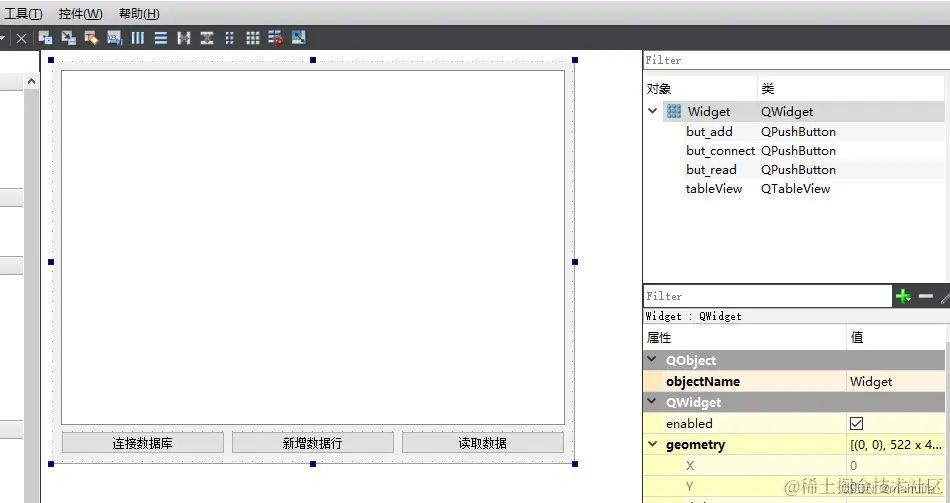This screenshot has height=503, width=950.
Task: Click the 读取数据 button on the form
Action: click(x=483, y=443)
